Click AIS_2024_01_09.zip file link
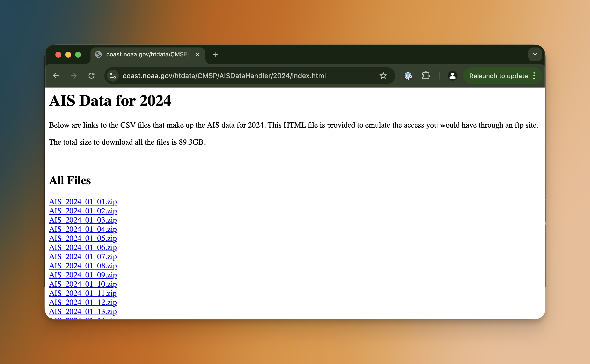This screenshot has height=364, width=590. 83,275
